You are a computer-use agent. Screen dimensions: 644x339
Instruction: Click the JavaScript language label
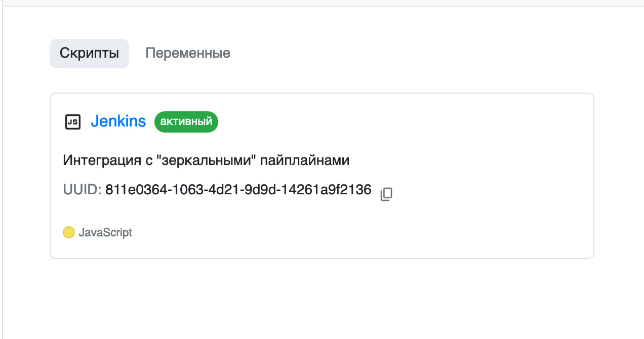click(105, 233)
